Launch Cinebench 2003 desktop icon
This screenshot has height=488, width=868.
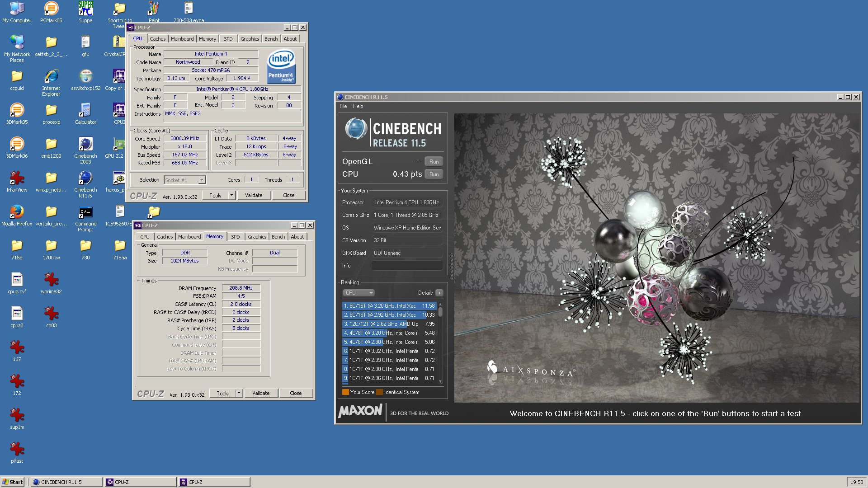click(x=85, y=151)
